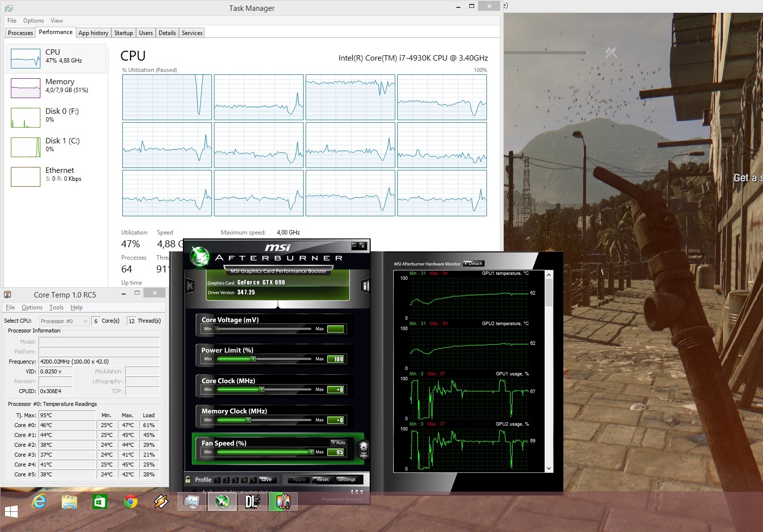Click the Core Clock slider handle
This screenshot has width=763, height=532.
262,390
